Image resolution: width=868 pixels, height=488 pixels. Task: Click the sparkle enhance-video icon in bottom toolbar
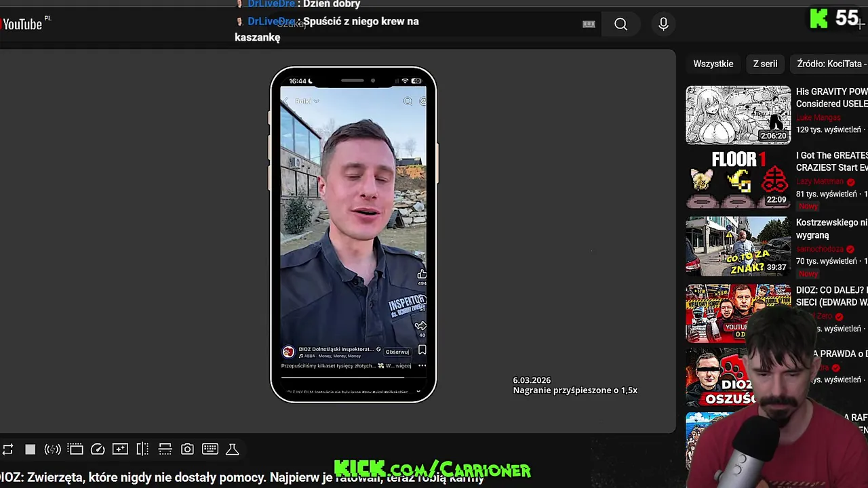(120, 449)
